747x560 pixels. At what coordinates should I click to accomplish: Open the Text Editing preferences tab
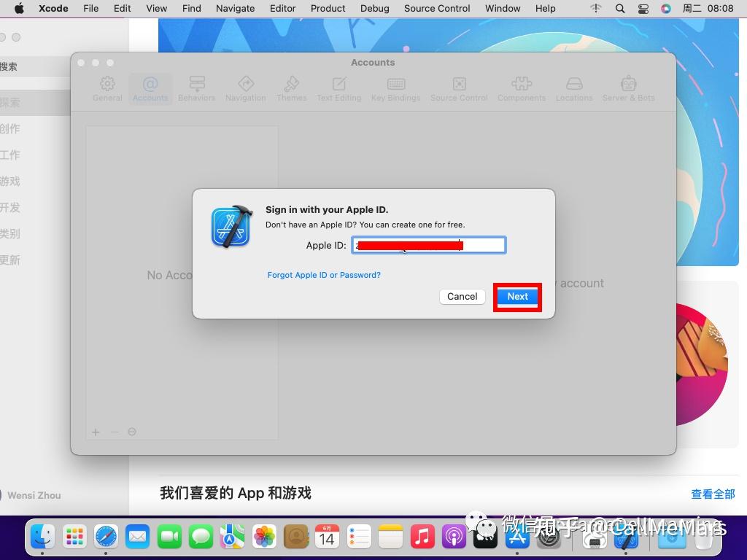(x=338, y=89)
